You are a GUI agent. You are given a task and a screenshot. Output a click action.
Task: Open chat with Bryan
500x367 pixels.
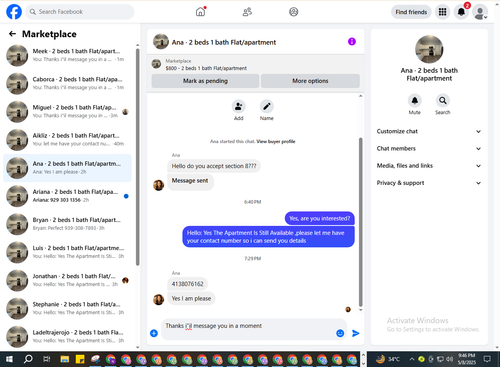click(67, 224)
